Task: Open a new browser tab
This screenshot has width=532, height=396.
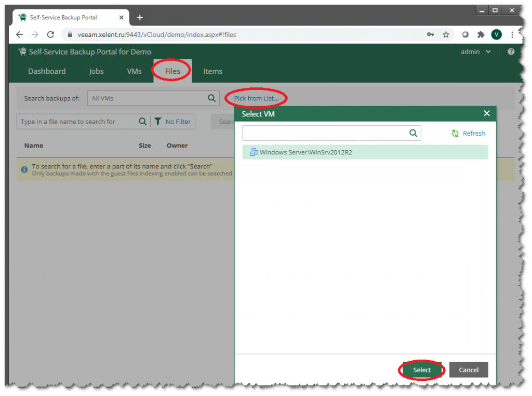Action: point(140,18)
